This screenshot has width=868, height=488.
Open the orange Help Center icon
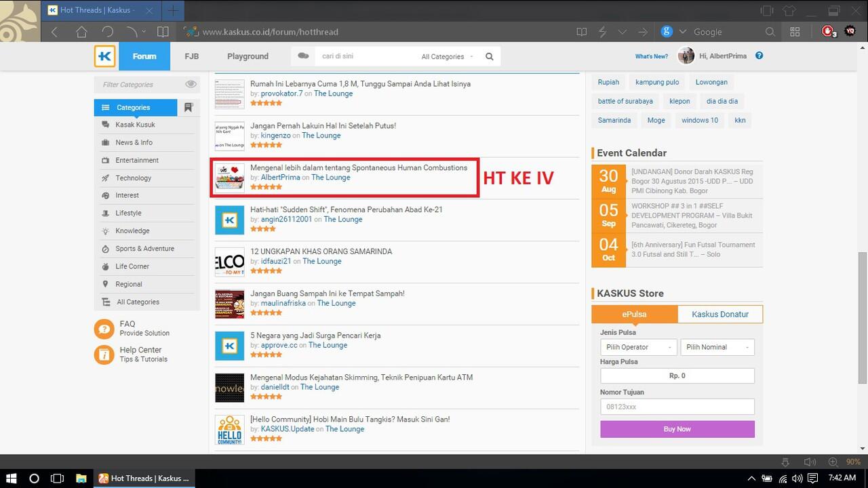104,354
